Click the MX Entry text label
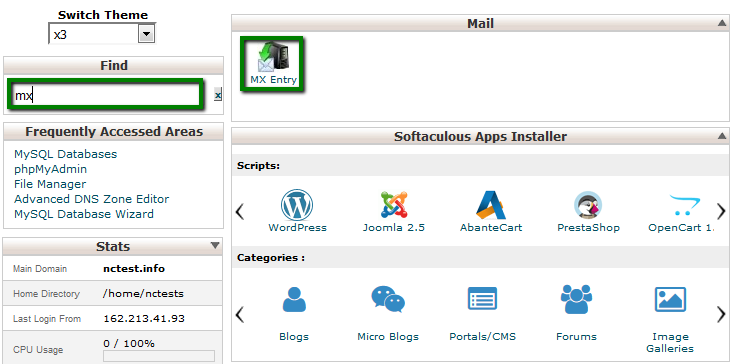 (x=273, y=80)
